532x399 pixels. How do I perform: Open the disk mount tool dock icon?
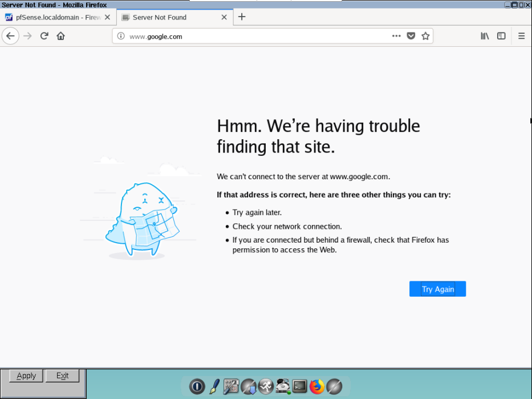click(283, 386)
